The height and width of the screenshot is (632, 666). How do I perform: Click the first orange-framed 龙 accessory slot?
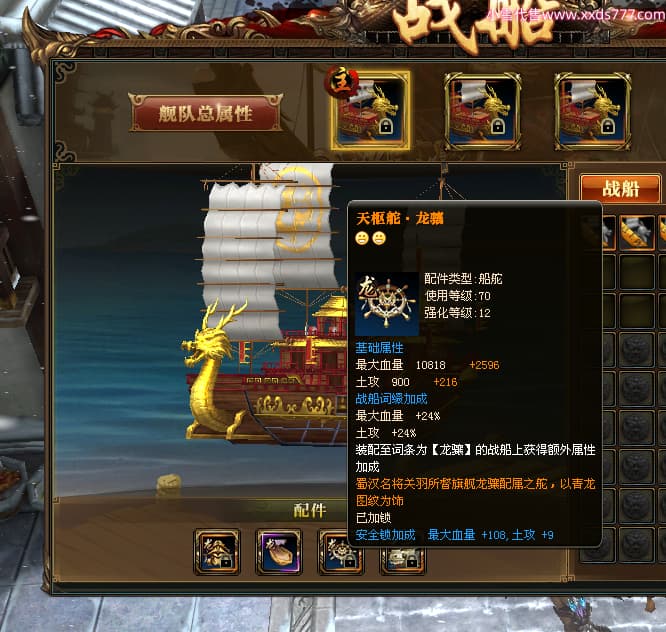pos(217,552)
